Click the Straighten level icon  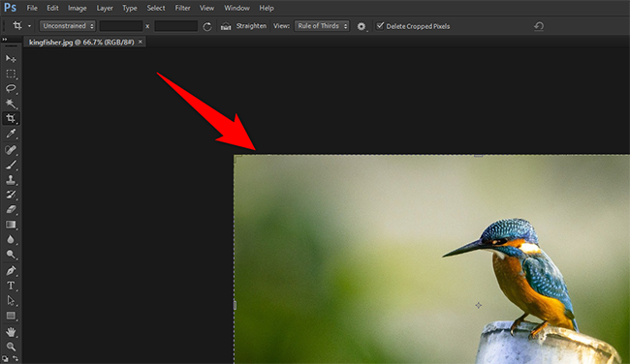point(226,26)
